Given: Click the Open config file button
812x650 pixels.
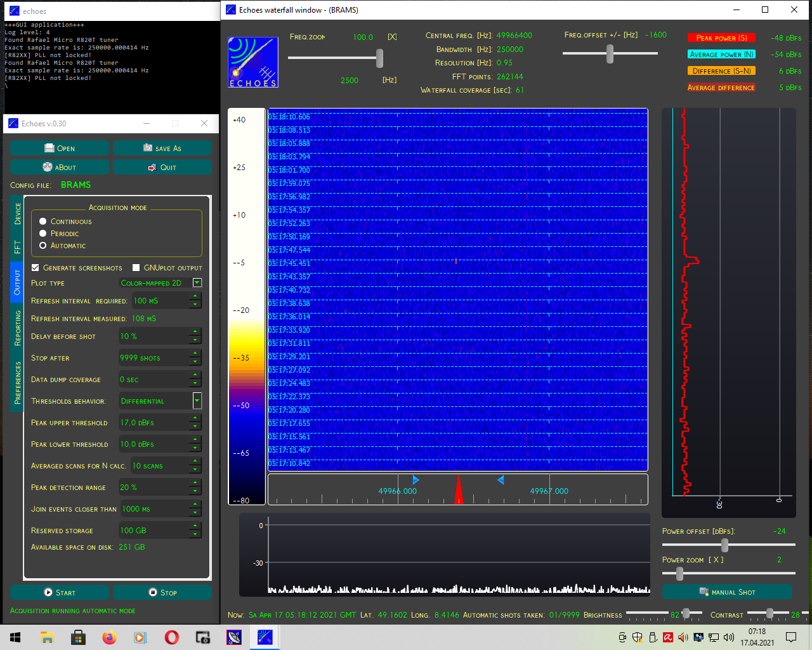Looking at the screenshot, I should [x=60, y=148].
